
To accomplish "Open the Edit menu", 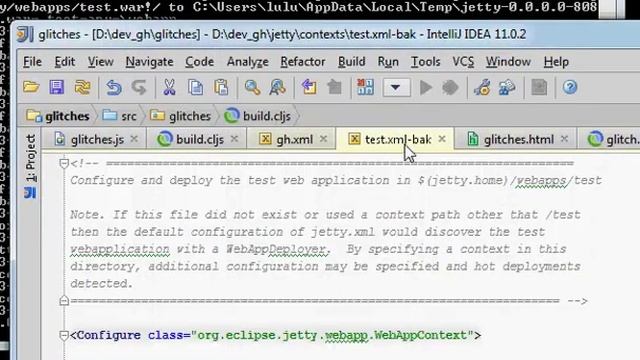I will point(64,62).
